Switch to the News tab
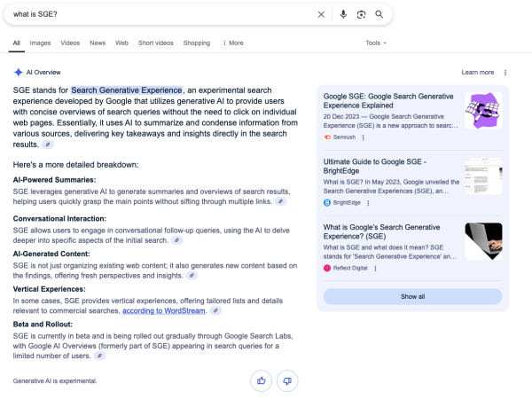This screenshot has height=399, width=532. [98, 43]
